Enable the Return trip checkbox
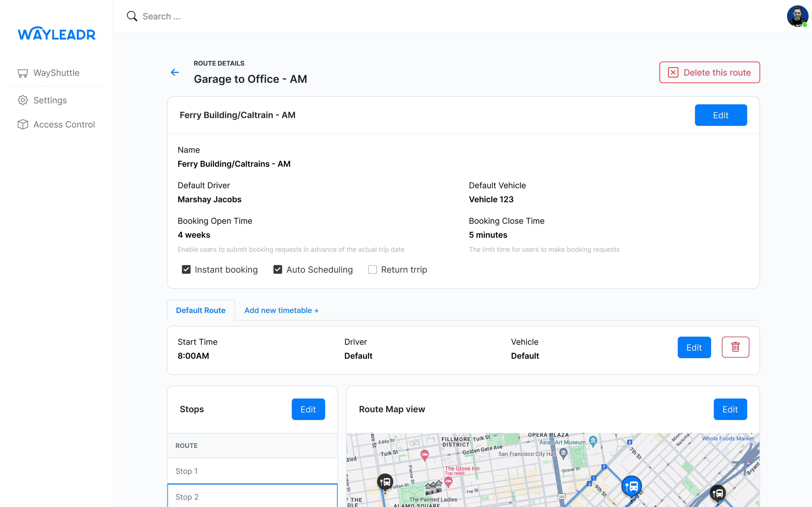Viewport: 812px width, 507px height. [x=372, y=269]
